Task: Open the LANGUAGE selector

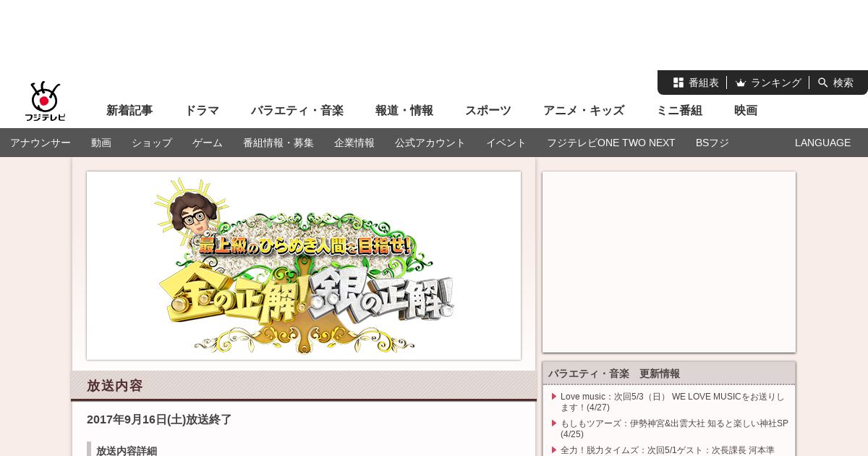Action: coord(822,143)
